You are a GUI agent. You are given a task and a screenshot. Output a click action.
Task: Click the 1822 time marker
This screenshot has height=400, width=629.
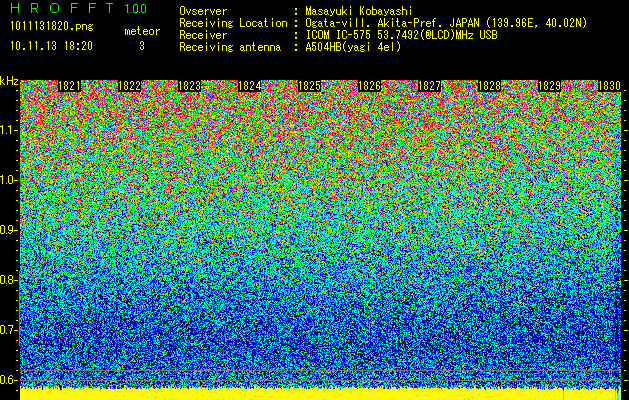(130, 86)
